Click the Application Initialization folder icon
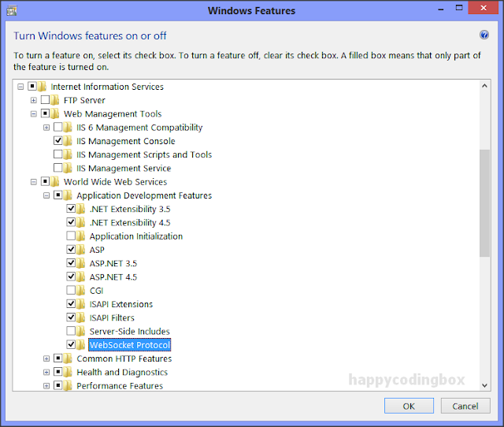 (80, 236)
